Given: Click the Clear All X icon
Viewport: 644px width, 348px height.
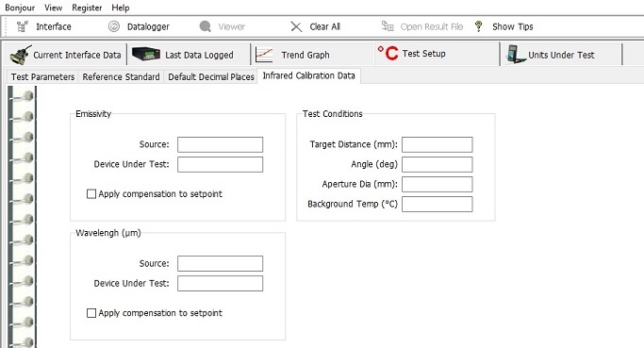Looking at the screenshot, I should tap(296, 26).
